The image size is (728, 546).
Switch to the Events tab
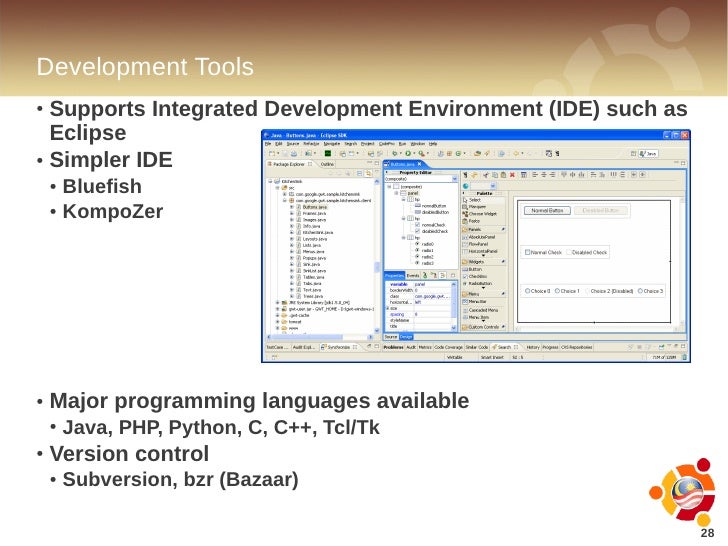[x=413, y=276]
